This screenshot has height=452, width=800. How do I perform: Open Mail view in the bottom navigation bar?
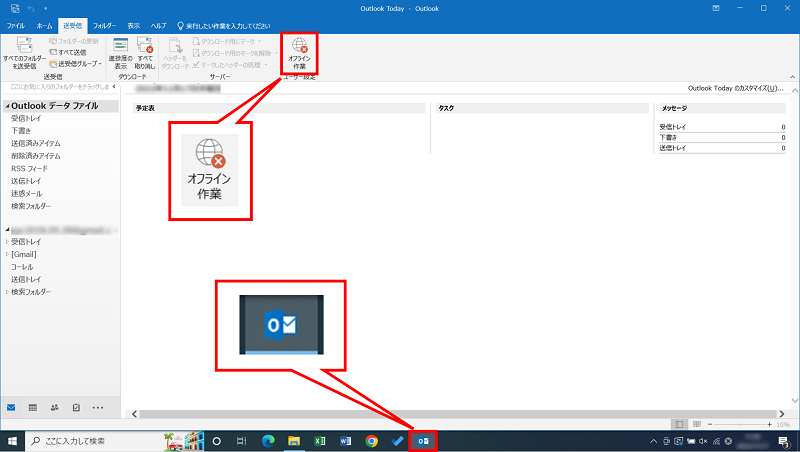coord(11,408)
